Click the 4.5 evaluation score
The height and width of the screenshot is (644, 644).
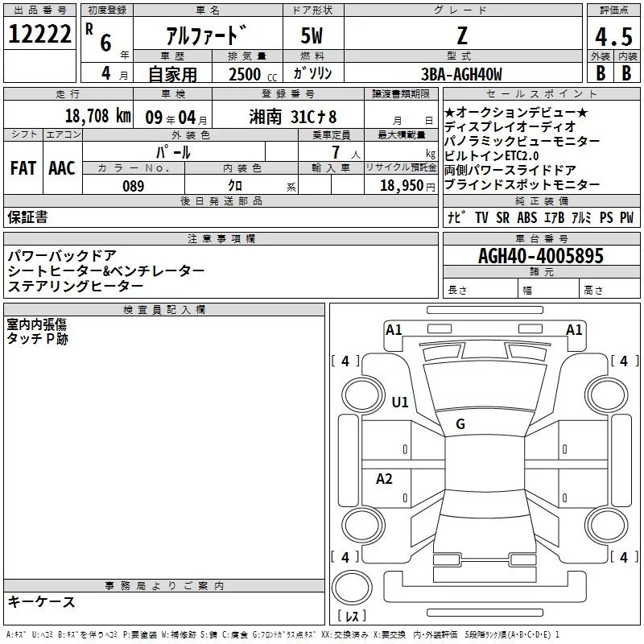pyautogui.click(x=613, y=36)
